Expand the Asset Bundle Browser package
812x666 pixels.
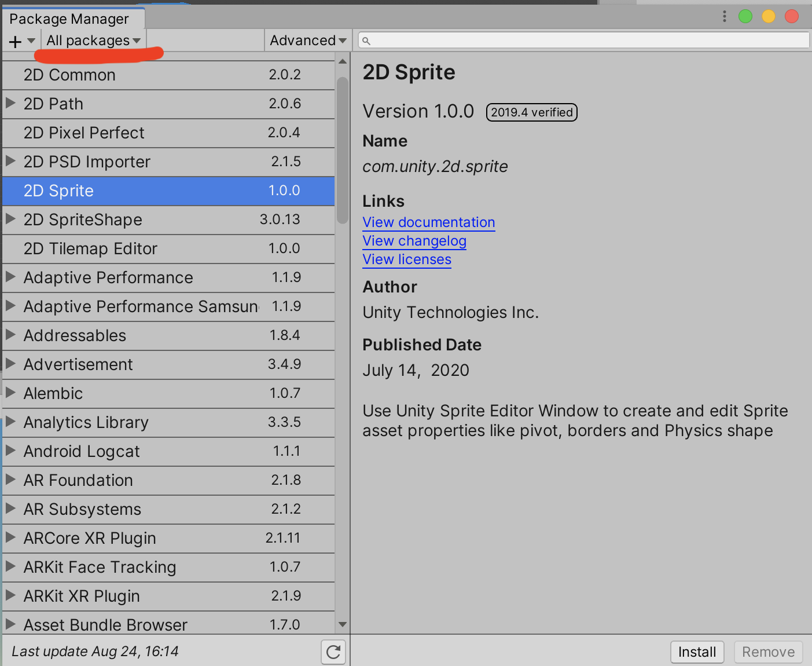[x=10, y=624]
